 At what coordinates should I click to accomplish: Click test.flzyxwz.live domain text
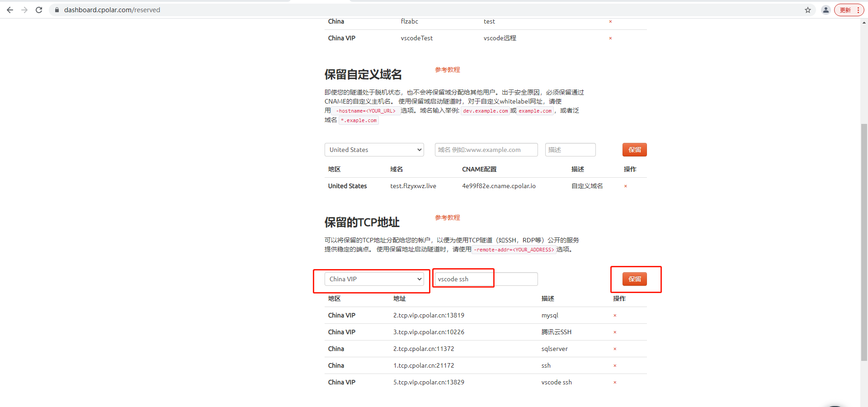coord(413,186)
